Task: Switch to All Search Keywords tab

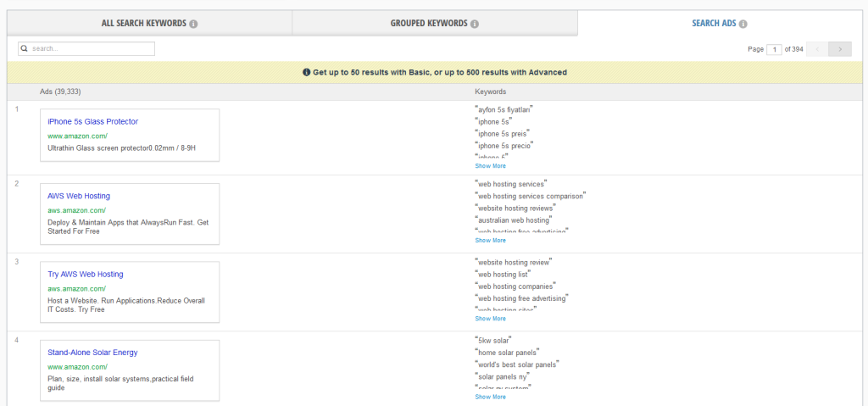Action: point(149,23)
